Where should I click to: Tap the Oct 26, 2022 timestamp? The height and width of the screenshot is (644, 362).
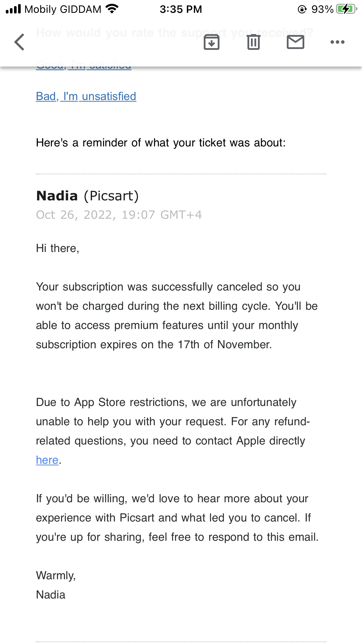[119, 215]
